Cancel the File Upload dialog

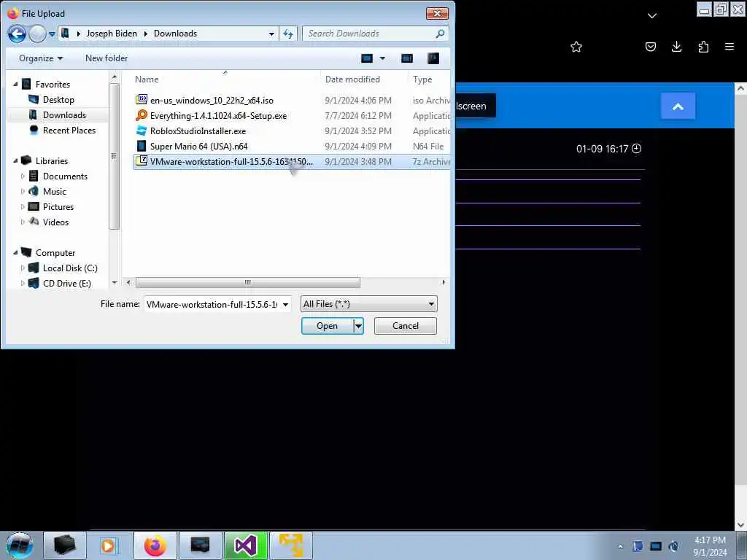406,326
